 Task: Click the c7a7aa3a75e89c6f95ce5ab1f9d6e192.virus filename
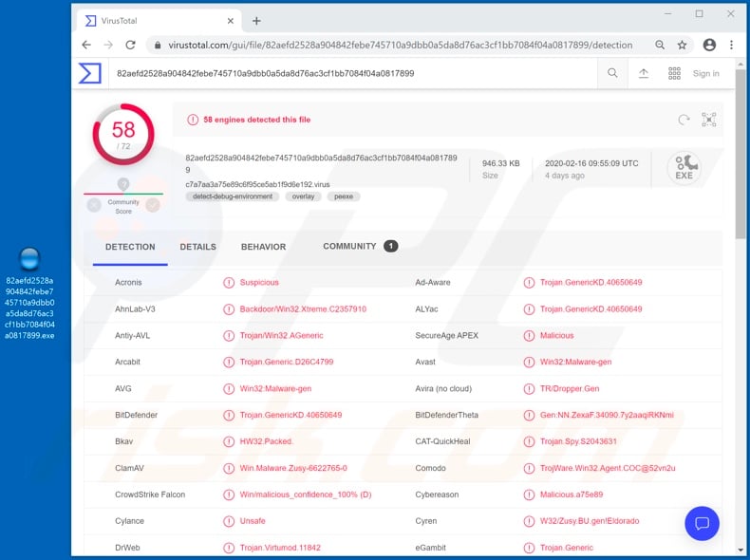click(257, 184)
